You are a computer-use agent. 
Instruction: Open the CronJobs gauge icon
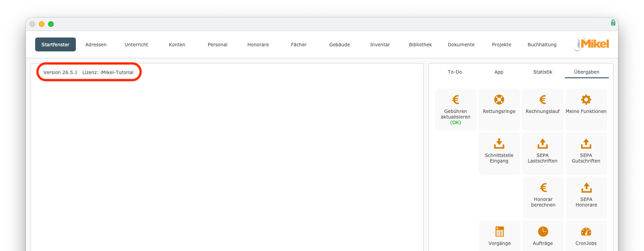pos(586,232)
